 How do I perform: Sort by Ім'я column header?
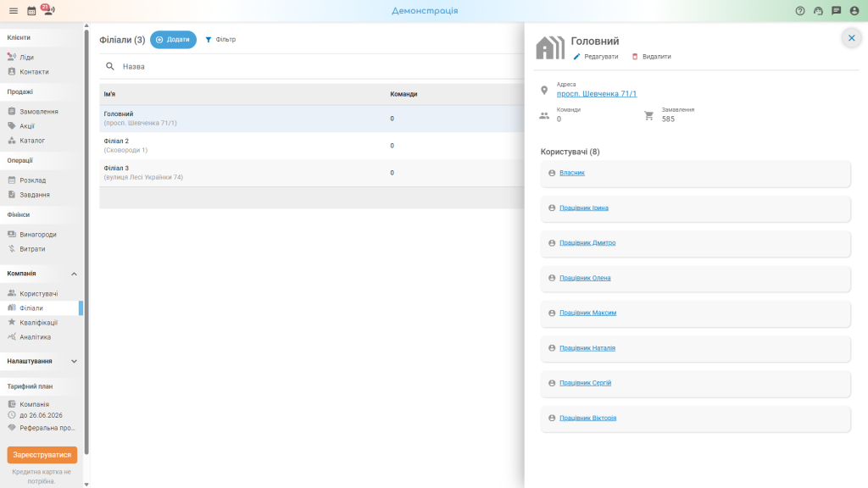pyautogui.click(x=109, y=94)
